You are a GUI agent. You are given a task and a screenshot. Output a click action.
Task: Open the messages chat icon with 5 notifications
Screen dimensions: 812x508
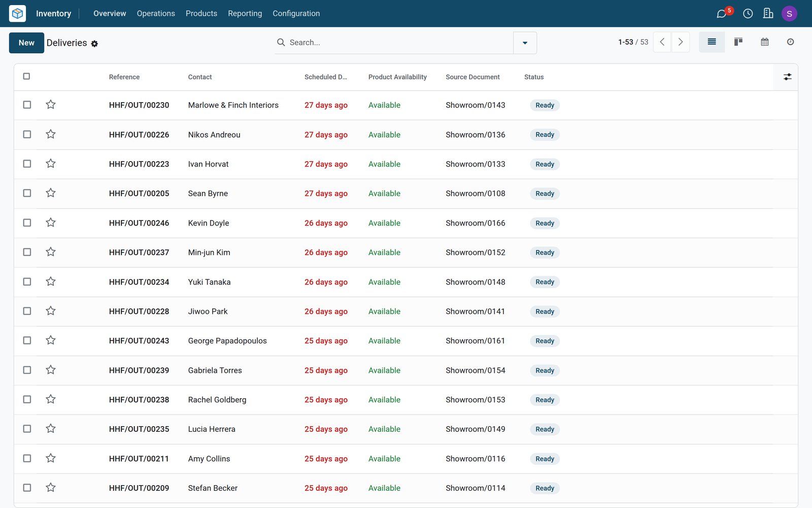(x=721, y=14)
